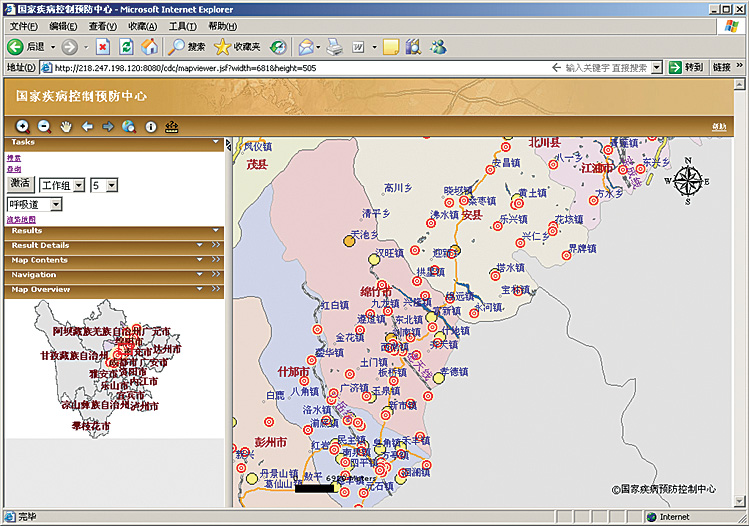Viewport: 749px width, 526px height.
Task: Activate the pan hand tool
Action: (66, 127)
